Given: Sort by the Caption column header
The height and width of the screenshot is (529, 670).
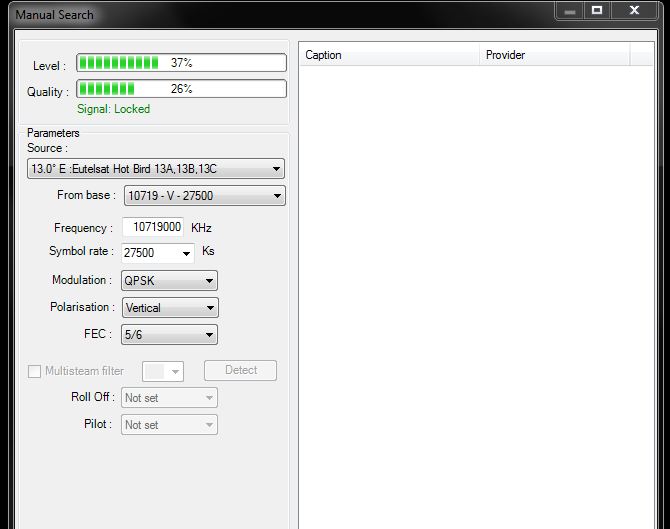Looking at the screenshot, I should tap(389, 55).
